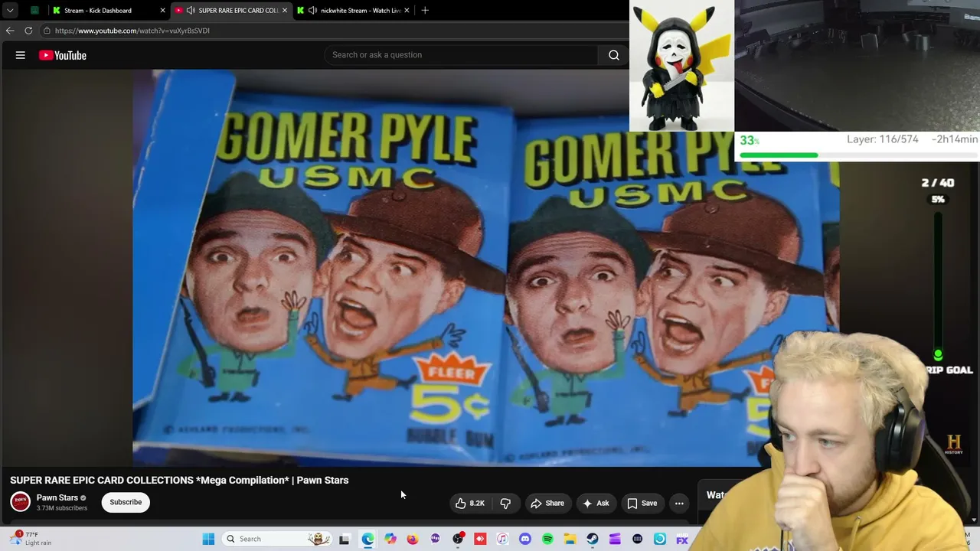Screen dimensions: 980x551
Task: Open OBS Studio from the taskbar
Action: 458,539
